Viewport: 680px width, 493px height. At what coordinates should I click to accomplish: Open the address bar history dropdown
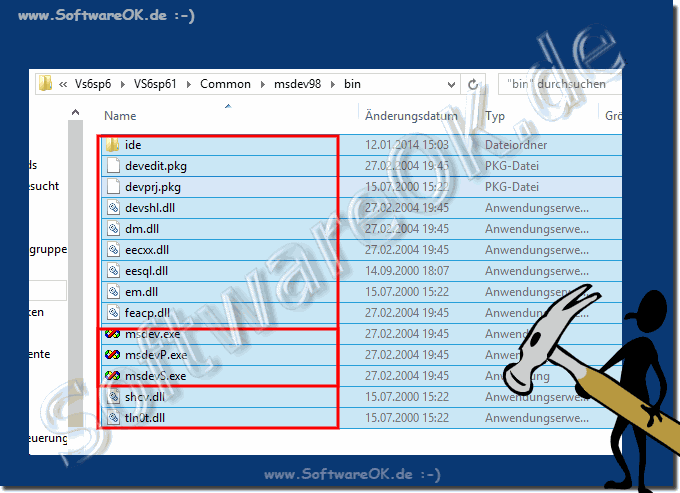pos(451,85)
